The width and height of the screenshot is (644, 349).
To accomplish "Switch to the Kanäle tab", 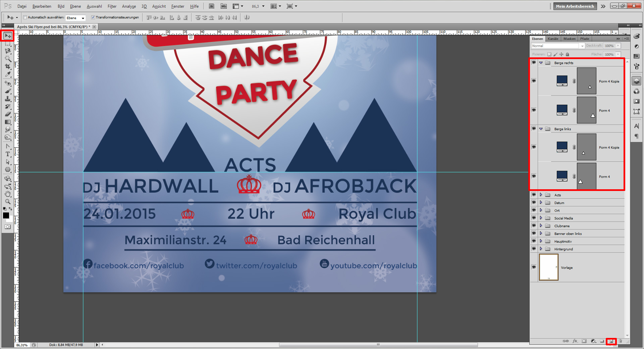I will pos(553,39).
